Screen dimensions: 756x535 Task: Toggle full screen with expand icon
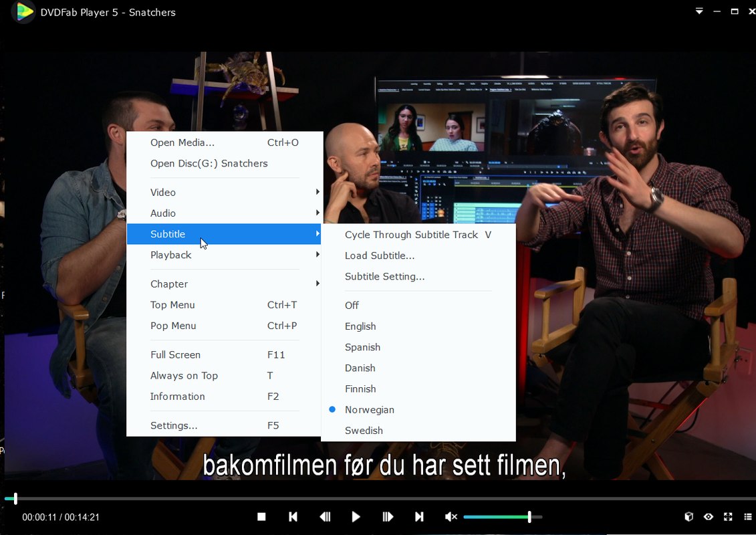tap(728, 517)
